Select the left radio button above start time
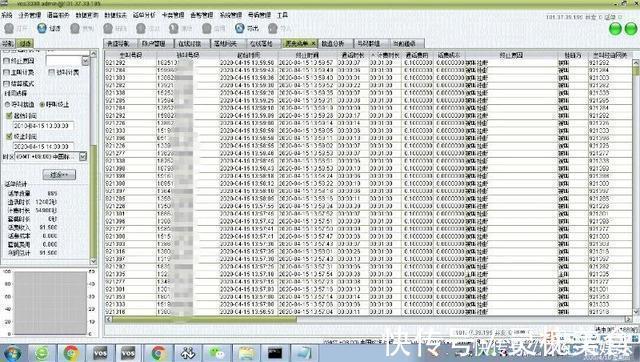Viewport: 640px width, 362px height. (x=7, y=105)
